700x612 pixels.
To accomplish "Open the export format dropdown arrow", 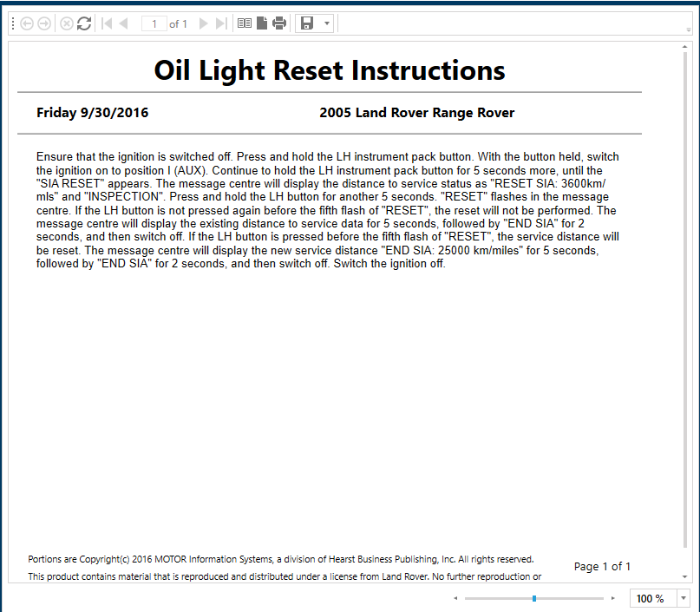I will pos(327,23).
